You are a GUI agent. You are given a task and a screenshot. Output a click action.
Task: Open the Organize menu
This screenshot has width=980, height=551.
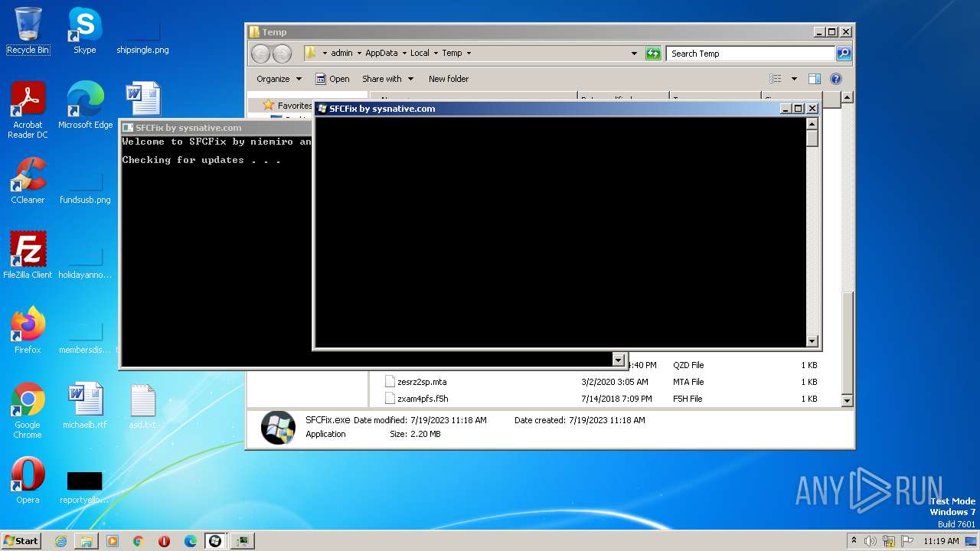point(279,79)
